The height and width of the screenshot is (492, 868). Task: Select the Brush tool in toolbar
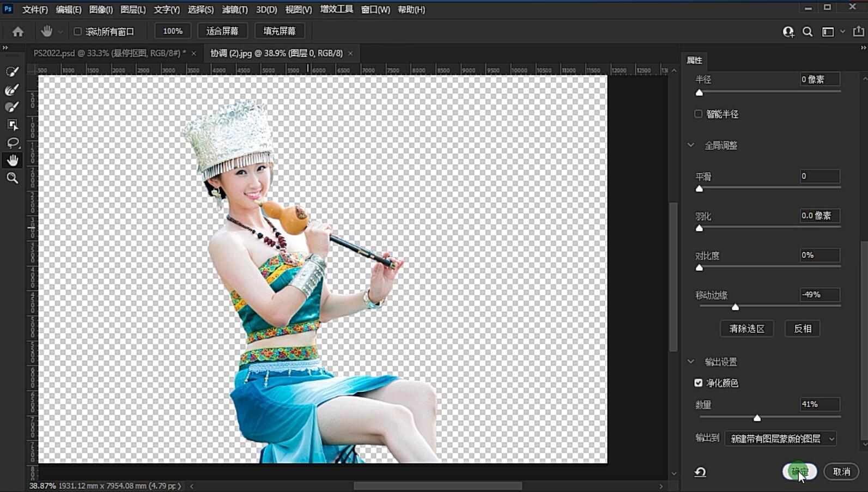point(12,107)
